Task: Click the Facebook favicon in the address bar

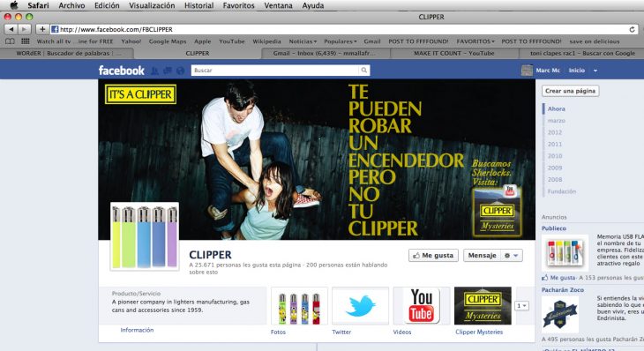Action: coord(55,29)
